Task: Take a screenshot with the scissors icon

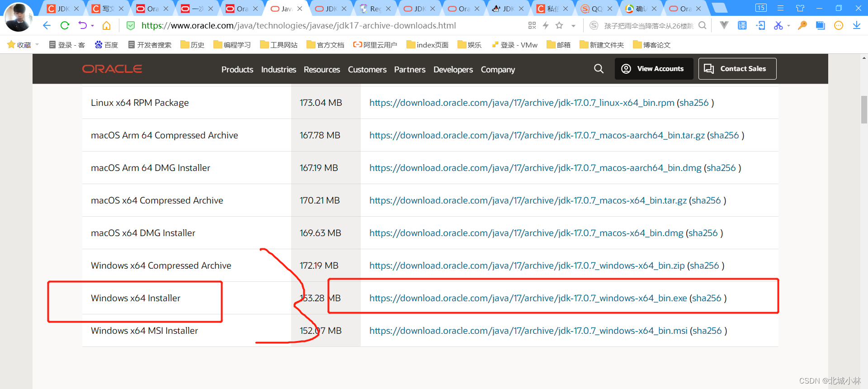Action: click(778, 25)
